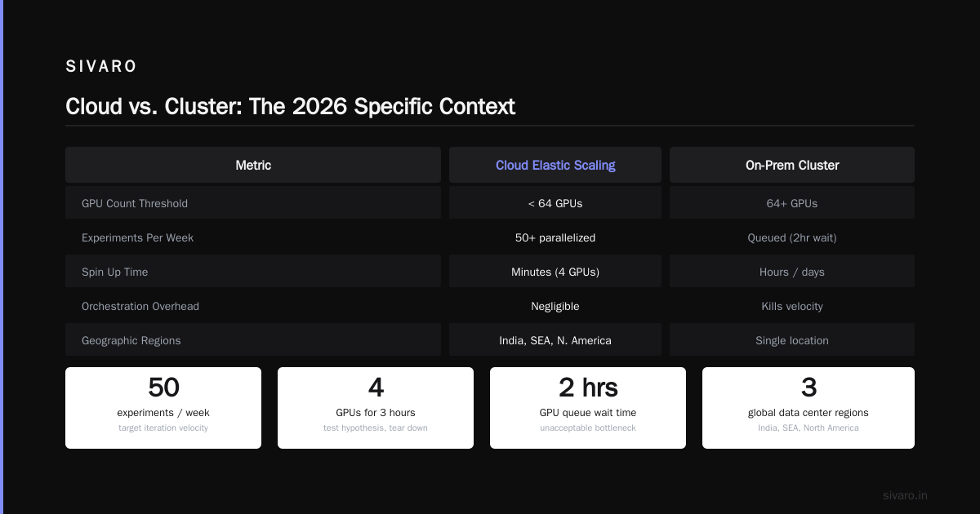The height and width of the screenshot is (514, 980).
Task: Select the 'Geographic Regions' row label
Action: click(131, 340)
